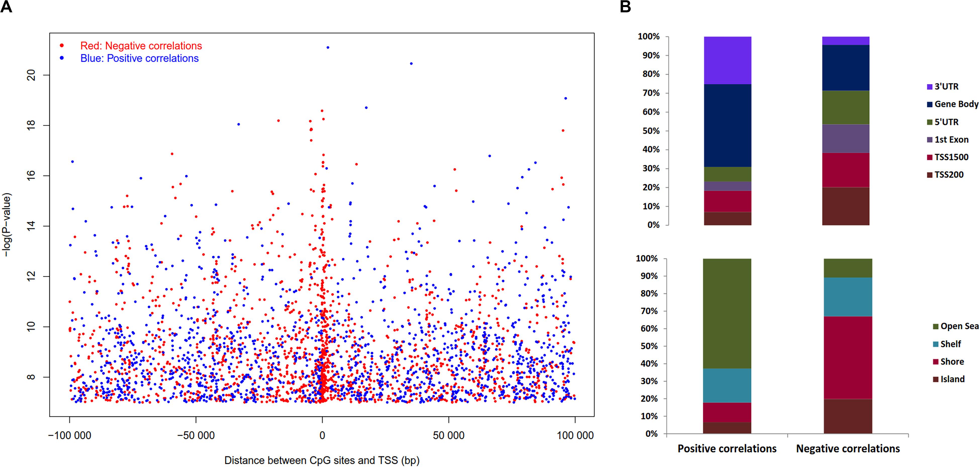Screen dimensions: 980x467
Task: Click the '0' x-axis tick label
Action: 322,436
